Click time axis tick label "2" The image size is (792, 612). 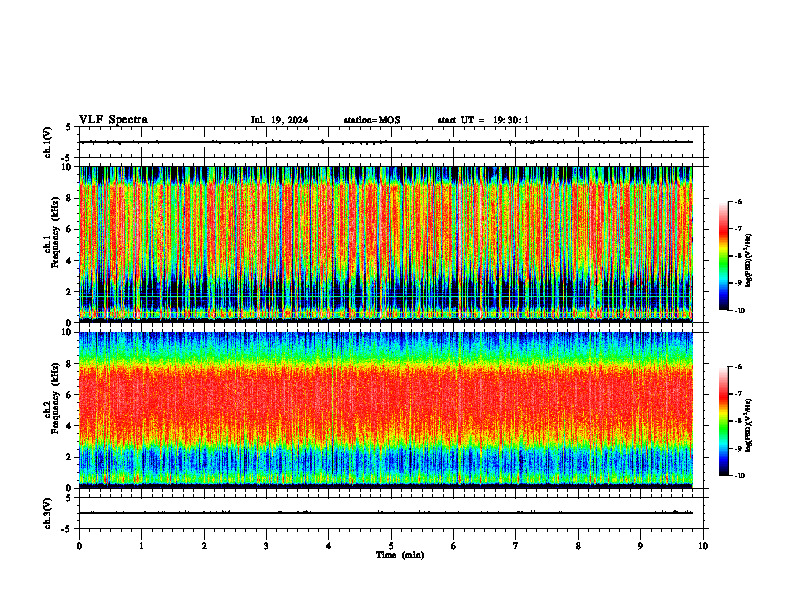pos(204,546)
